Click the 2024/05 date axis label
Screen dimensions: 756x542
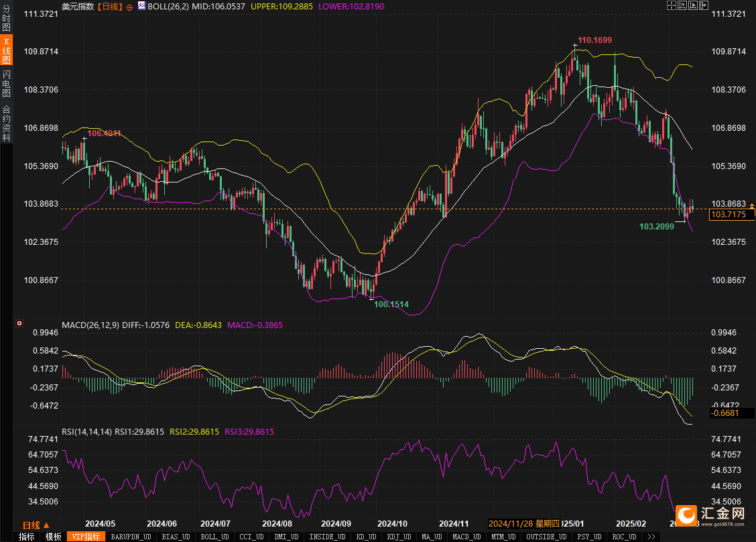click(x=101, y=524)
